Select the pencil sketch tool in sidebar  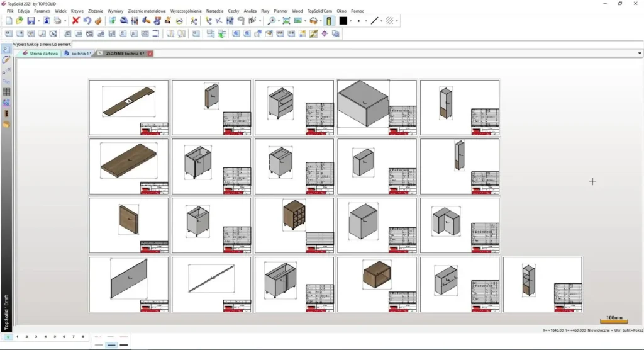coord(6,60)
